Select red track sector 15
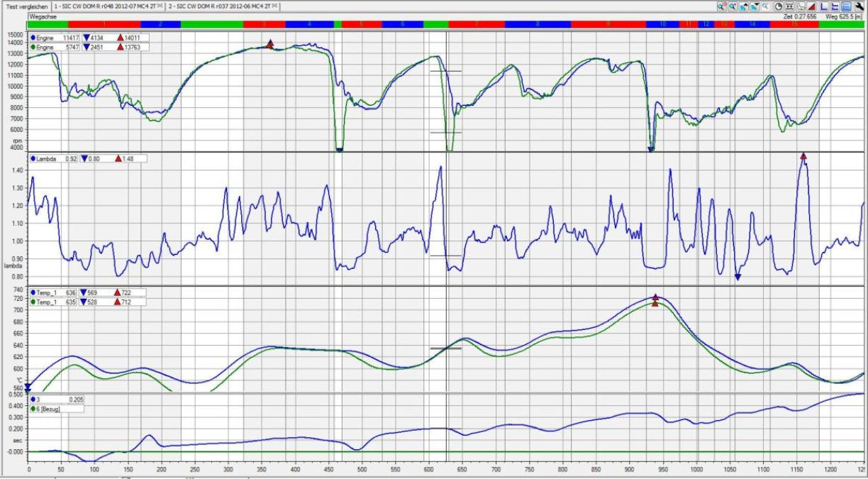Screen dimensions: 868x479 [794, 24]
